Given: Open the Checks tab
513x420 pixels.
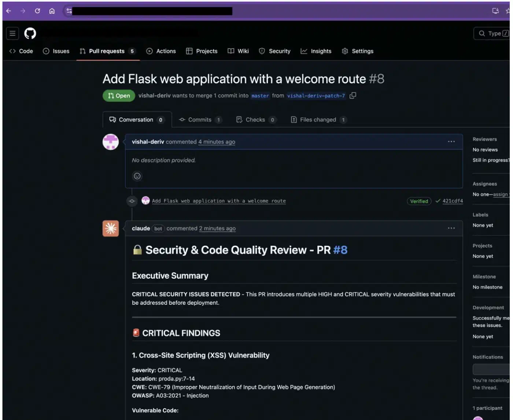Looking at the screenshot, I should pos(256,120).
